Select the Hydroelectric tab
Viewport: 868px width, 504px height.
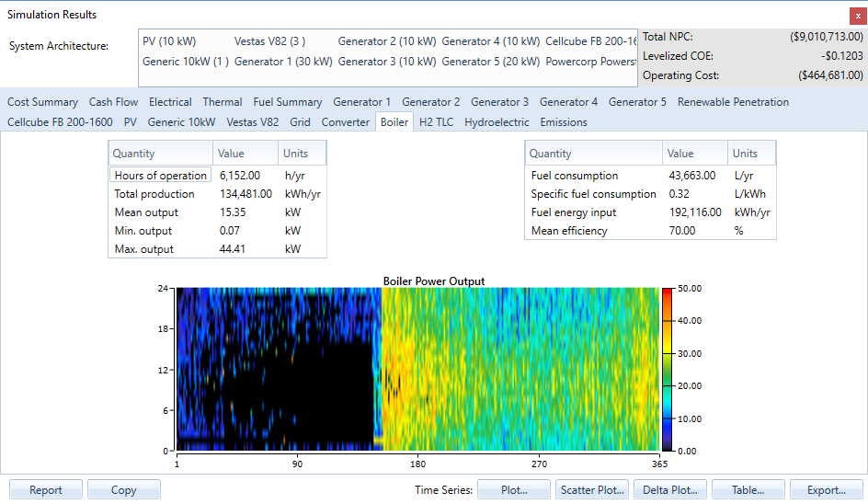tap(497, 122)
